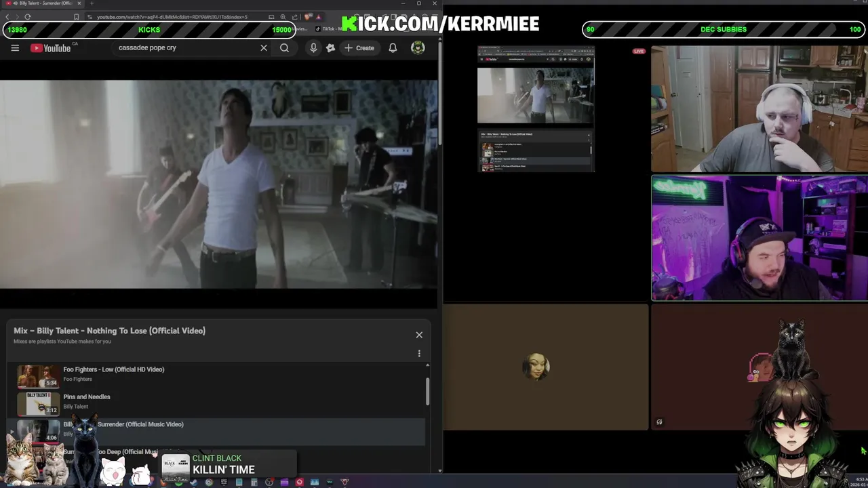The width and height of the screenshot is (868, 488).
Task: Click the browser back arrow
Action: point(7,17)
